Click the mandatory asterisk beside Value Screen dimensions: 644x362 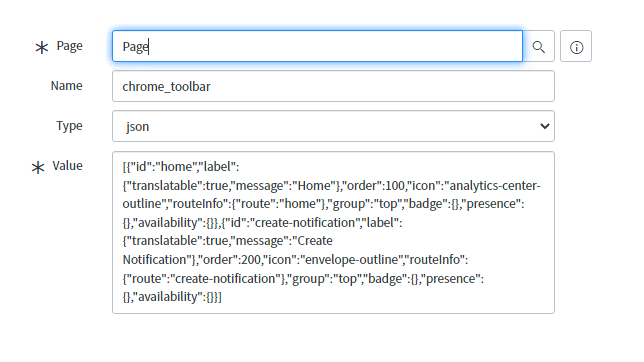click(x=38, y=167)
